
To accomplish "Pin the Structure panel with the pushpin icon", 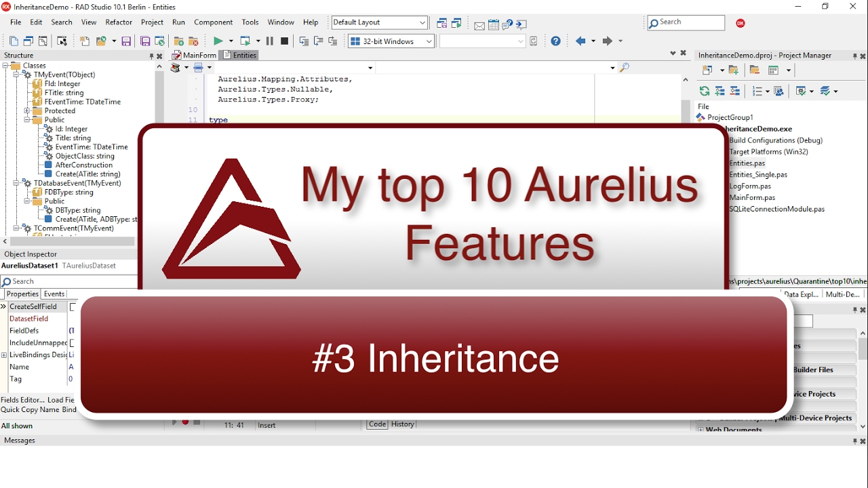I will 152,56.
